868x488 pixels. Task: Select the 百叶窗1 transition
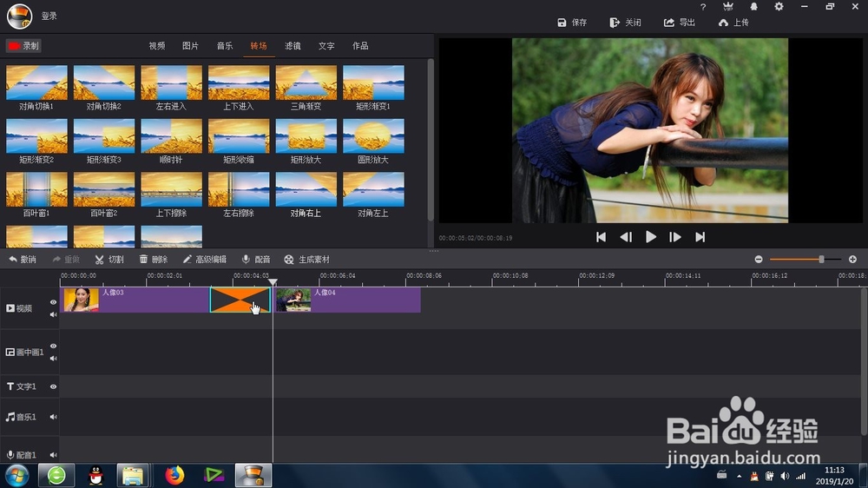pos(36,189)
